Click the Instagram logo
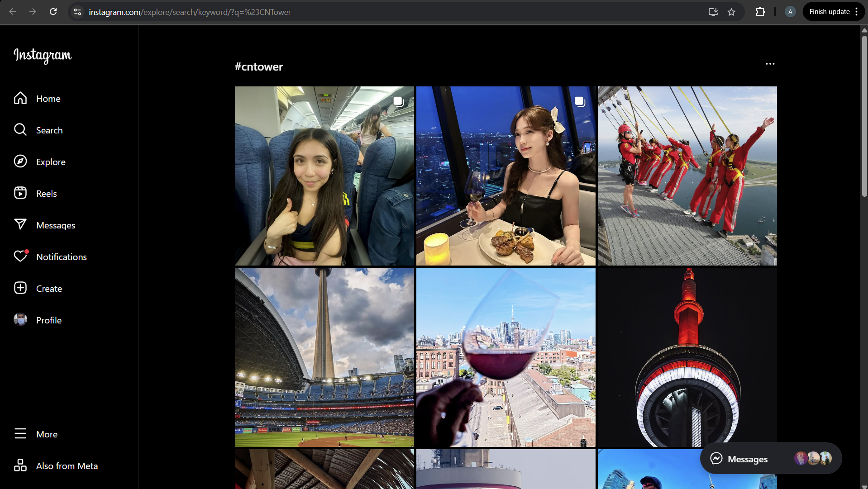The image size is (868, 489). (x=43, y=55)
